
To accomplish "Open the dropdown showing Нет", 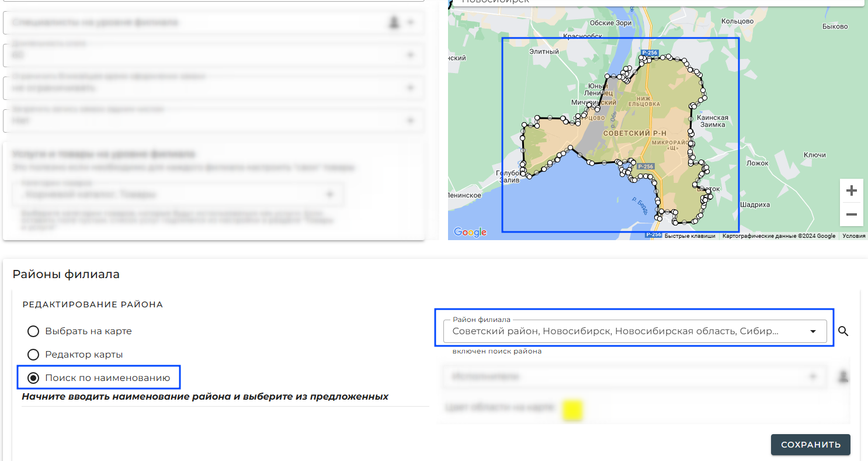I will point(213,120).
